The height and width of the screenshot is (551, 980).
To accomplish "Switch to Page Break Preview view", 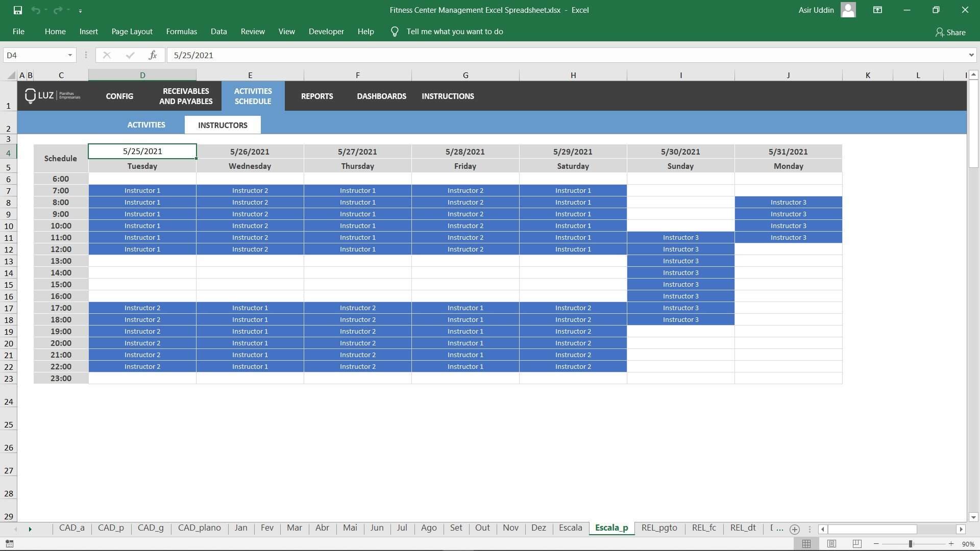I will pyautogui.click(x=857, y=544).
